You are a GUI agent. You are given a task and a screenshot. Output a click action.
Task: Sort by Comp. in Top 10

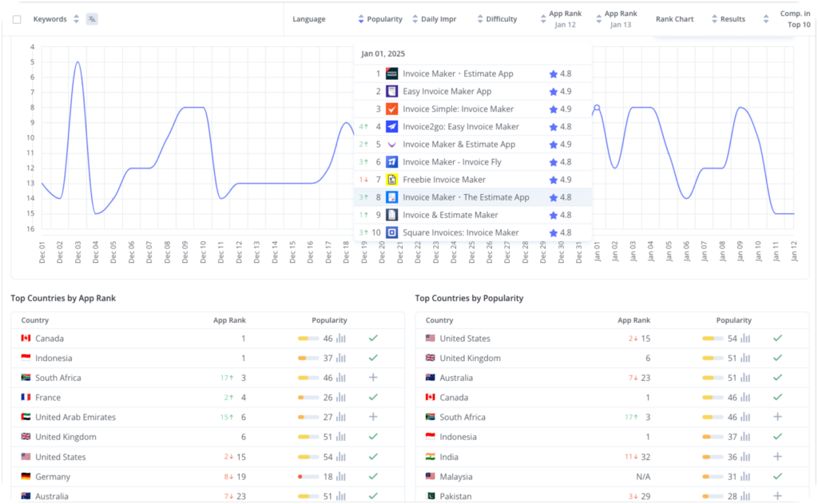pyautogui.click(x=766, y=19)
